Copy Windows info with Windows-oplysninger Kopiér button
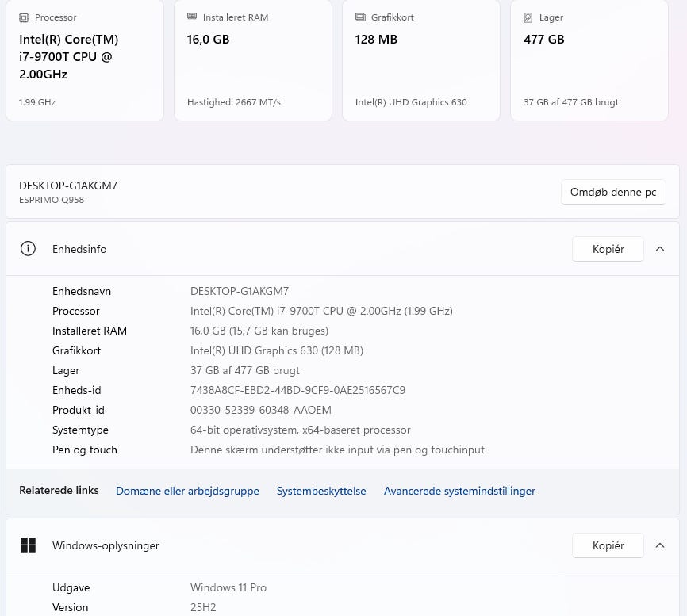The width and height of the screenshot is (687, 616). 608,545
